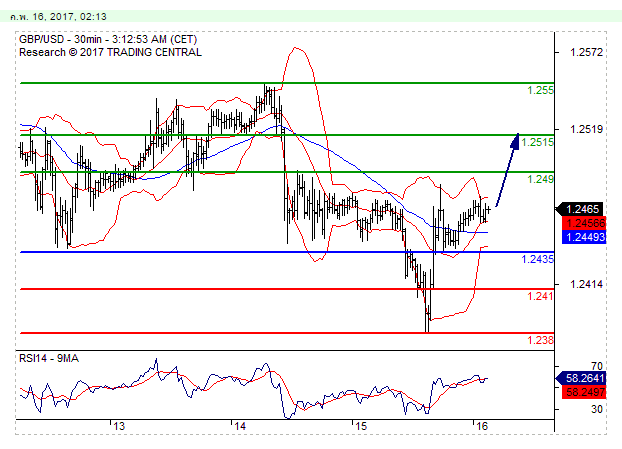The image size is (622, 449).
Task: Click the date axis label 13
Action: (x=119, y=426)
